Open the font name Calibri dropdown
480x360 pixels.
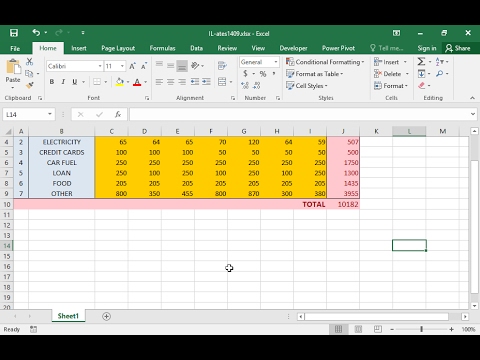click(x=100, y=66)
